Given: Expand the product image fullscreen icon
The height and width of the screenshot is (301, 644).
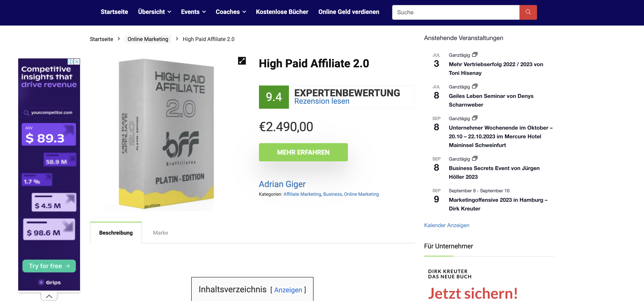Looking at the screenshot, I should 242,61.
